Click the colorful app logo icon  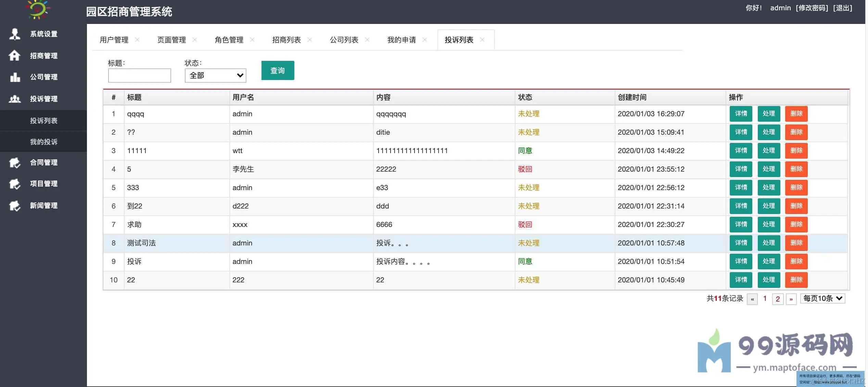pyautogui.click(x=38, y=9)
